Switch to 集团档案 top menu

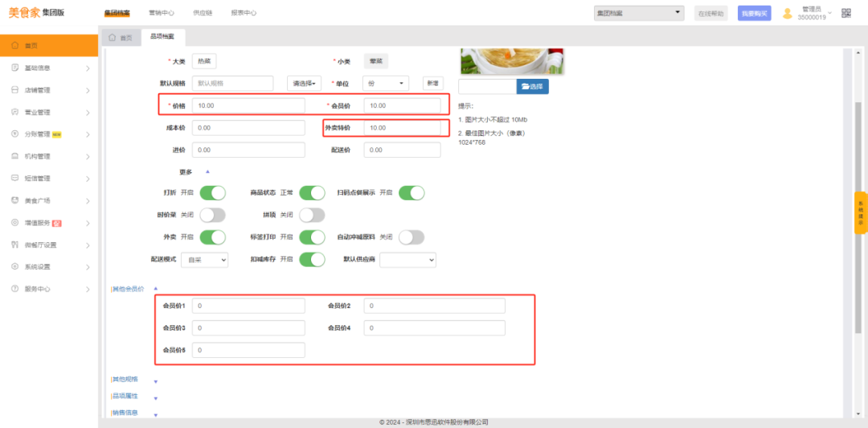(x=117, y=13)
